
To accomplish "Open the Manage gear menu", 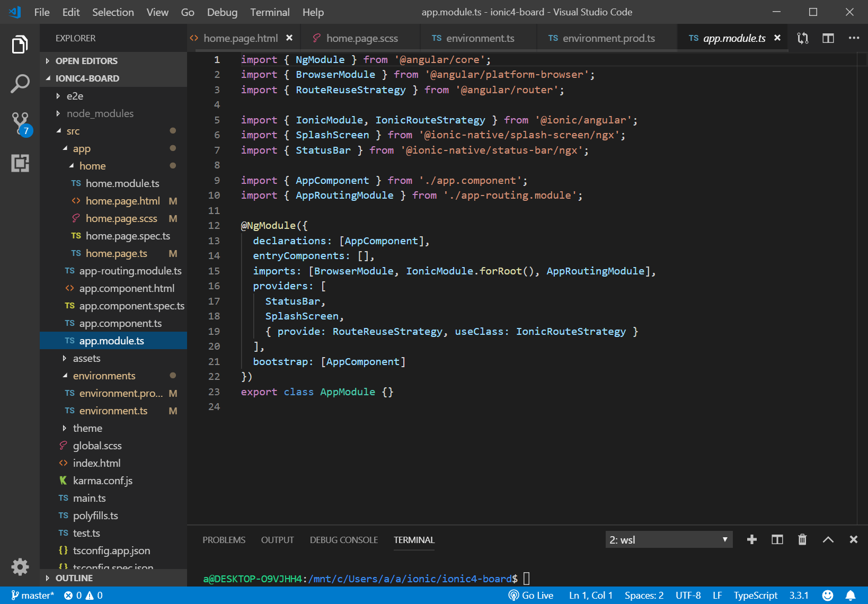I will click(x=20, y=567).
